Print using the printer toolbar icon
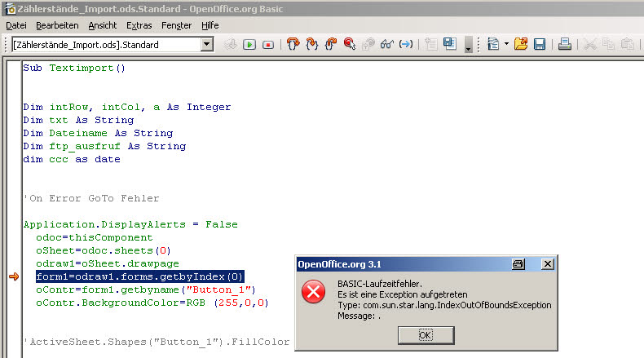The image size is (644, 358). pos(564,44)
